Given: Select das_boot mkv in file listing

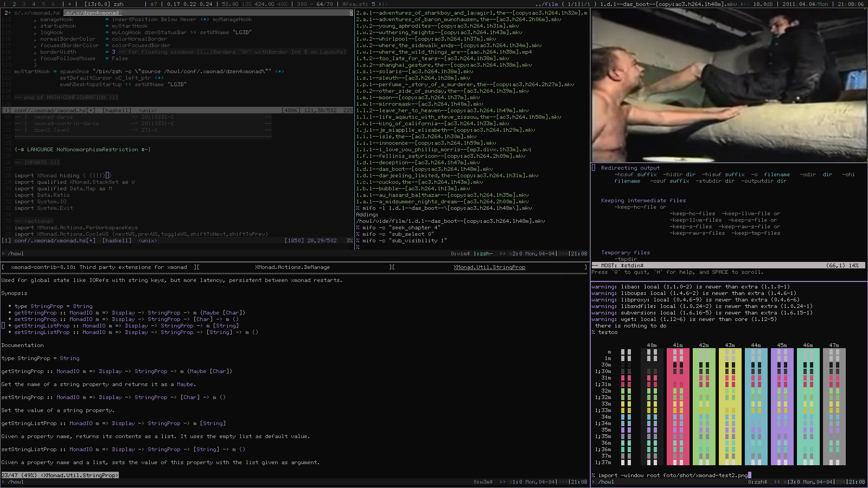Looking at the screenshot, I should point(424,169).
